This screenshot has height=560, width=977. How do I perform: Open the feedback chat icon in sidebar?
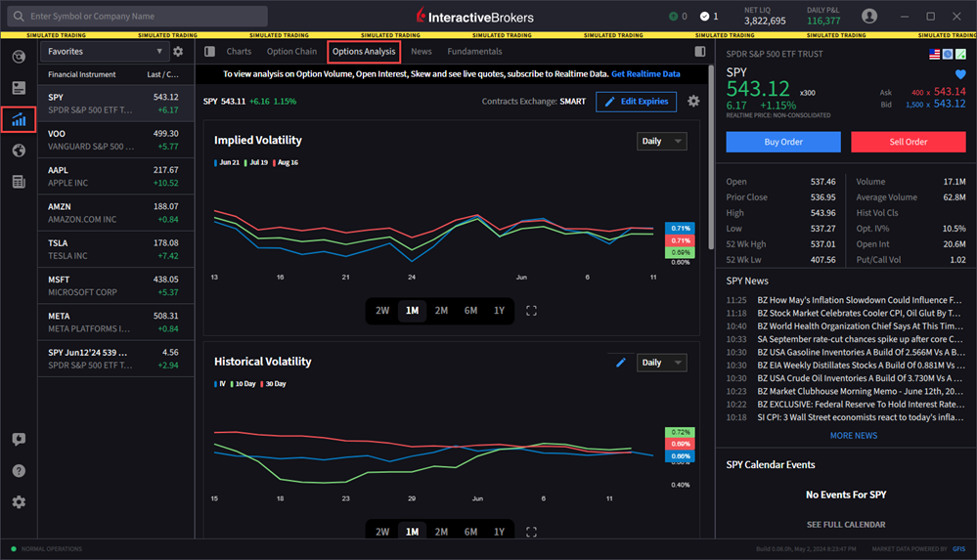click(x=19, y=439)
